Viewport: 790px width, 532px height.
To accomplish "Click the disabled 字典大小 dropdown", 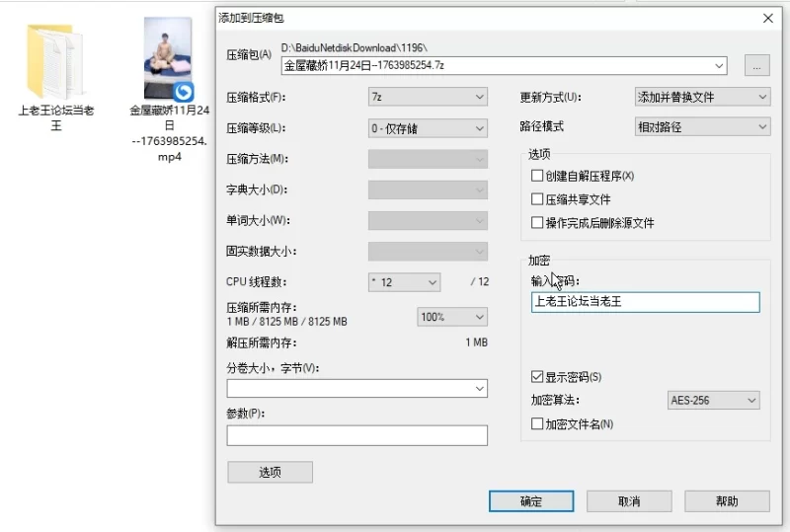I will pyautogui.click(x=428, y=190).
